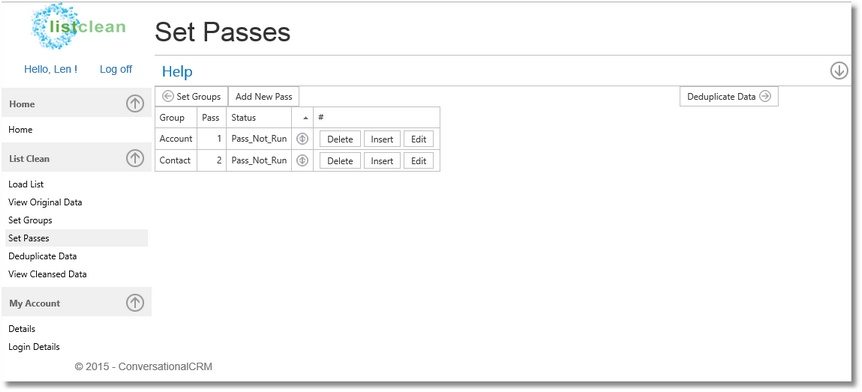
Task: Open Set Groups in sidebar menu
Action: tap(30, 220)
